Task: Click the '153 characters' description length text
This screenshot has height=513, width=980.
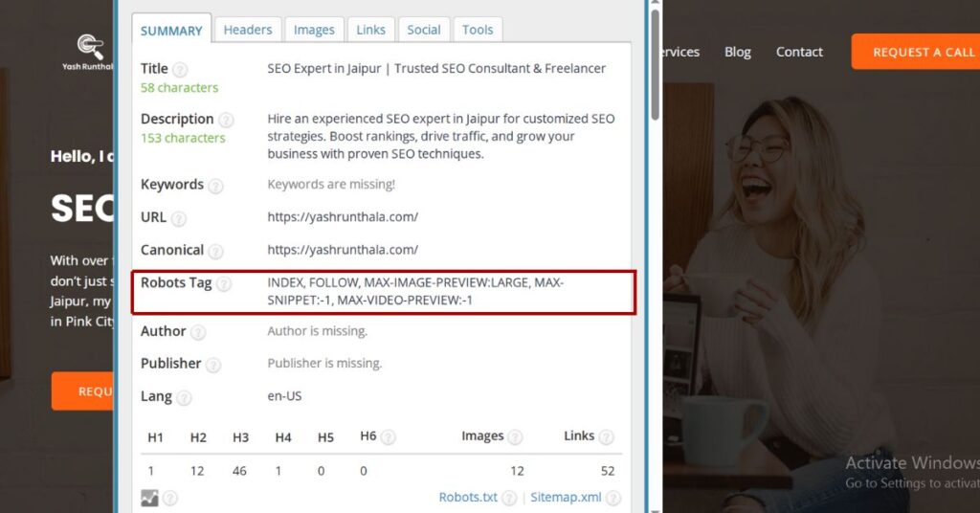Action: [x=183, y=138]
